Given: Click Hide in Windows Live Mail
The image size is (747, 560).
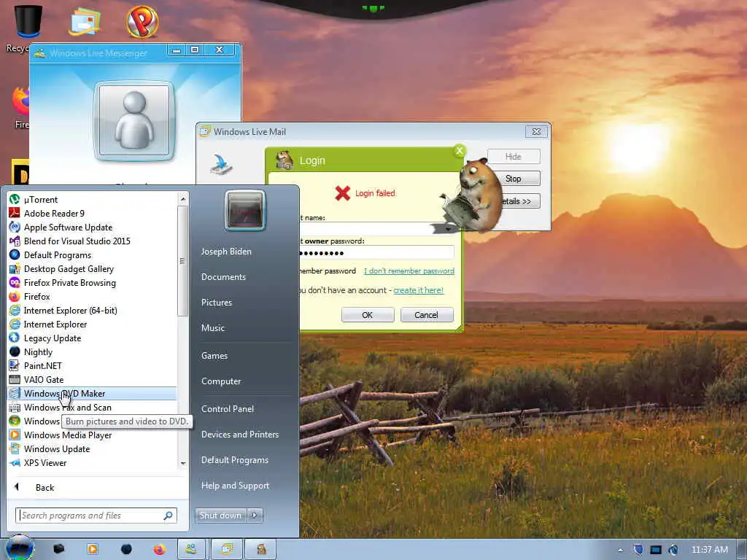Looking at the screenshot, I should coord(513,157).
